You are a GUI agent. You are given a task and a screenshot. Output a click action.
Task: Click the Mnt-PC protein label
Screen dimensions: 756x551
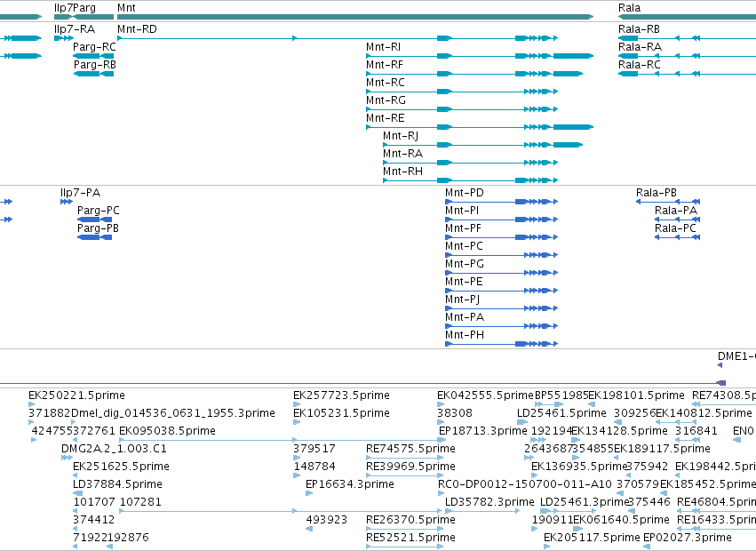tap(464, 246)
